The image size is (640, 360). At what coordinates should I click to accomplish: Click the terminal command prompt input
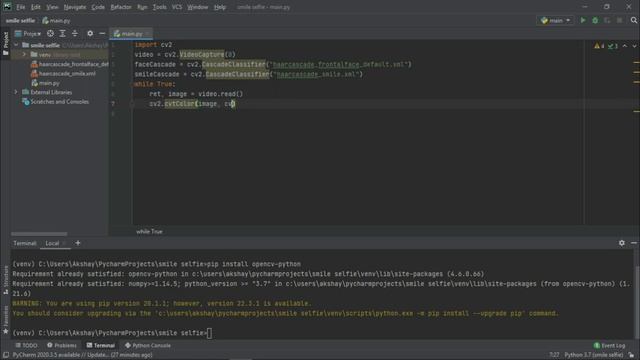tap(209, 333)
